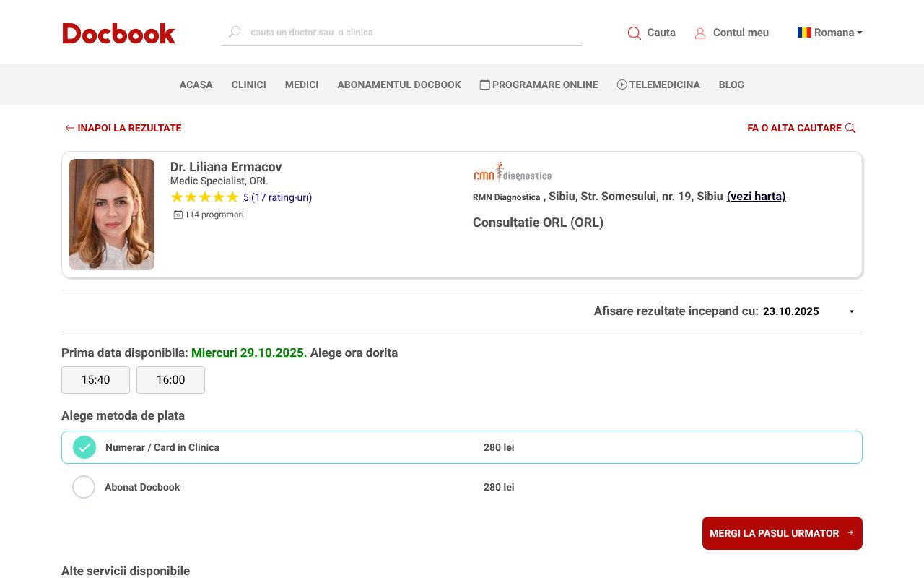Click play icon beside TELEMEDICINA

pyautogui.click(x=622, y=85)
